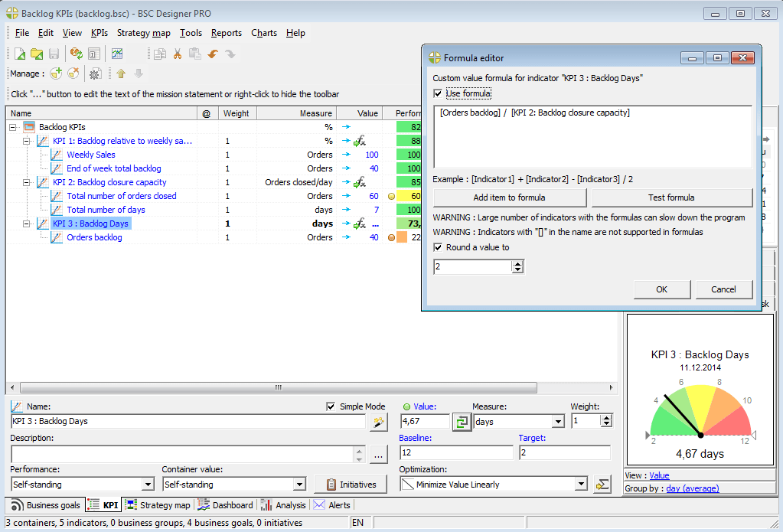This screenshot has height=532, width=783.
Task: Click the horizontal scrollbar under KPI list
Action: pos(278,387)
